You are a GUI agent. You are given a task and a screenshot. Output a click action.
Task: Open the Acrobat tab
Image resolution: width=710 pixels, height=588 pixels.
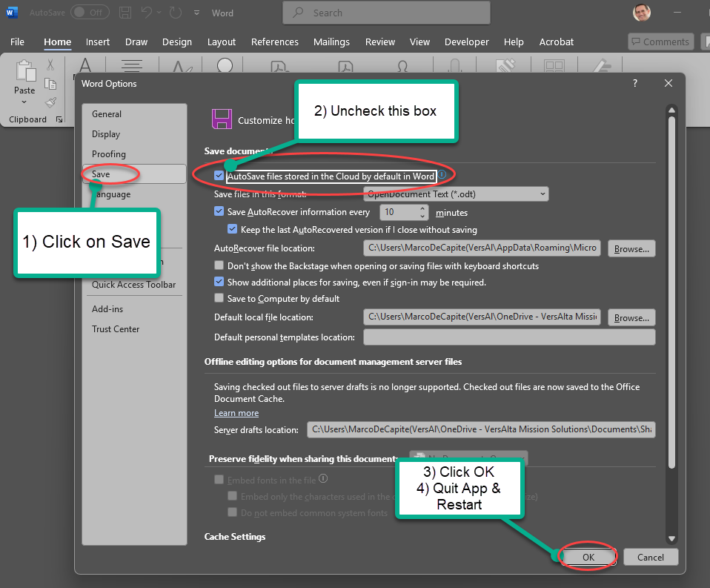point(556,42)
